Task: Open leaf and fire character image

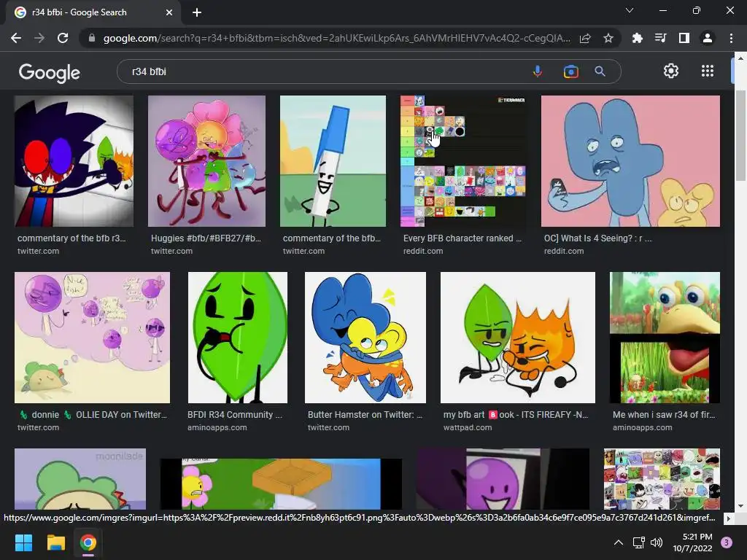Action: pos(518,338)
